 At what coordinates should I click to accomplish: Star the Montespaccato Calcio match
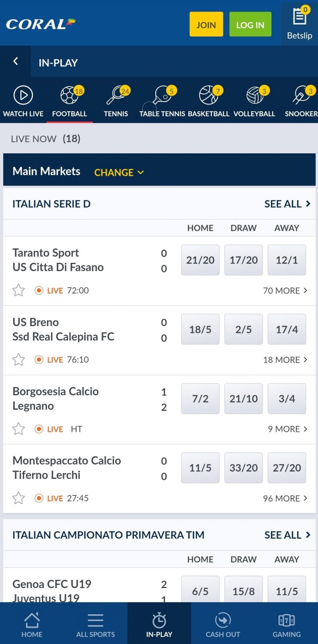point(19,498)
